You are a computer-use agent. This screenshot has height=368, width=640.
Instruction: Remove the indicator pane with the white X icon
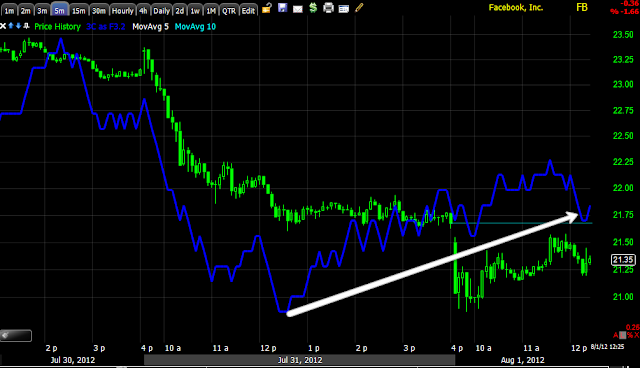point(3,26)
